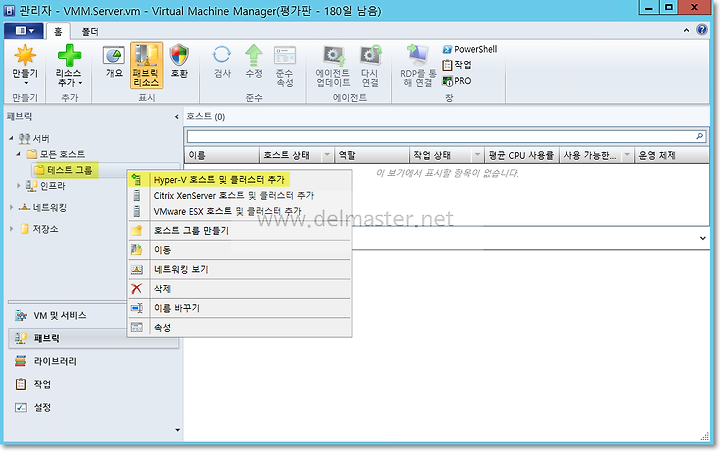This screenshot has width=720, height=451.
Task: Click the 검사 scan icon
Action: [x=222, y=55]
